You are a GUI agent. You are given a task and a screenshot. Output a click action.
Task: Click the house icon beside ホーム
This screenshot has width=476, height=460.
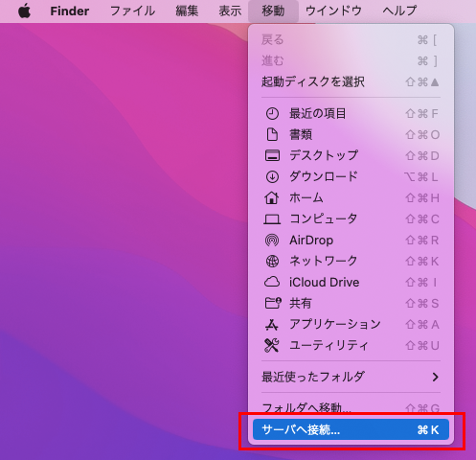[272, 197]
